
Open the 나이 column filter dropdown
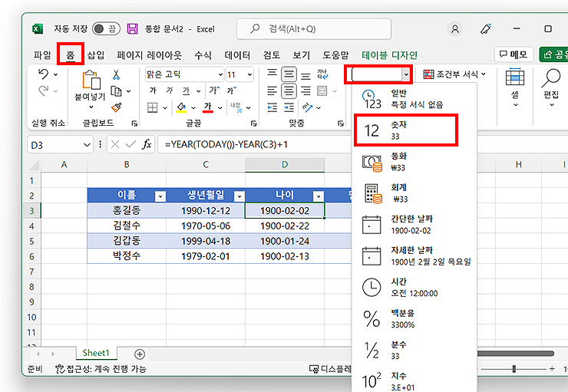click(318, 196)
